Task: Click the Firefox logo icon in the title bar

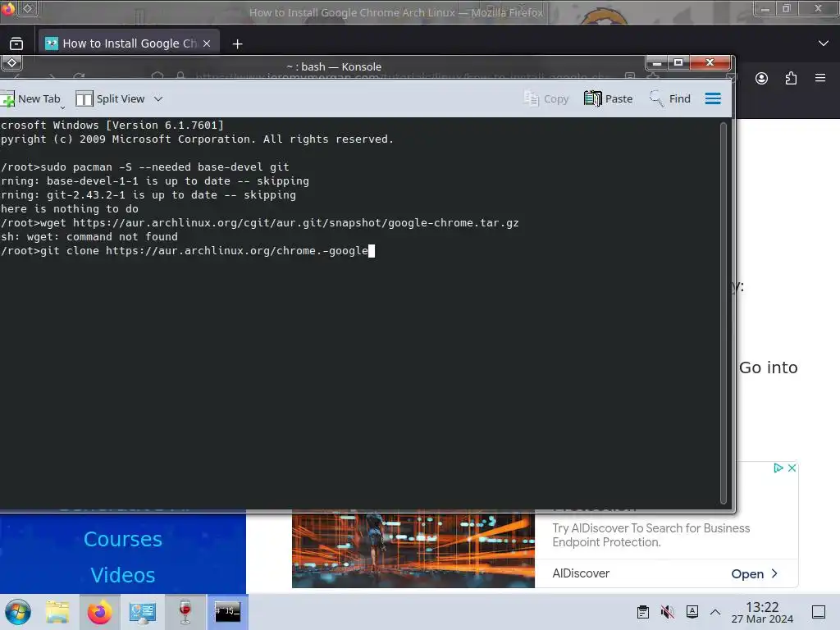Action: [7, 8]
